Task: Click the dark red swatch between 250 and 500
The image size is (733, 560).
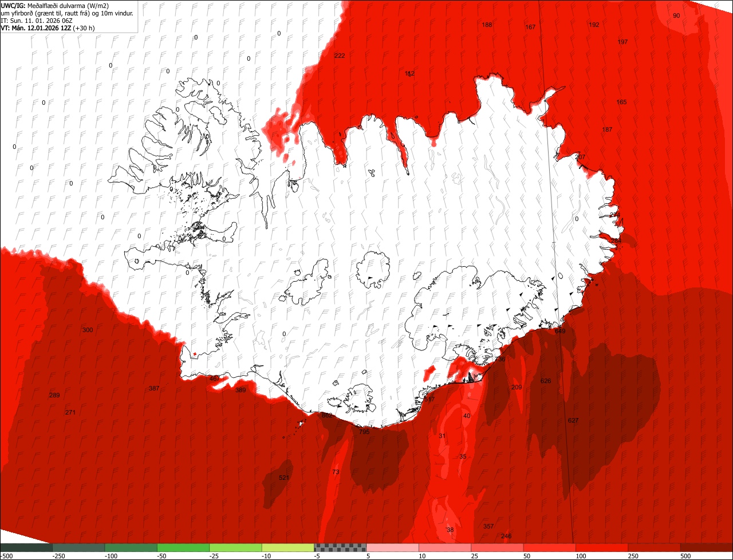Action: pos(655,547)
